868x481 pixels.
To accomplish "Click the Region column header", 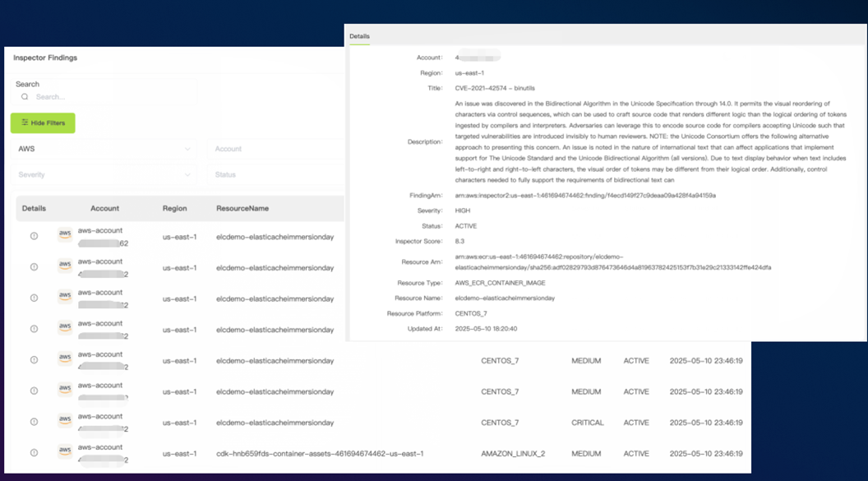I will tap(174, 209).
